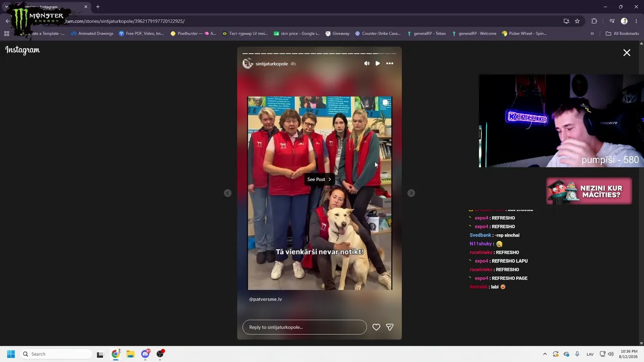The width and height of the screenshot is (644, 362).
Task: Open the 'Pixelhunter' bookmark
Action: [193, 34]
